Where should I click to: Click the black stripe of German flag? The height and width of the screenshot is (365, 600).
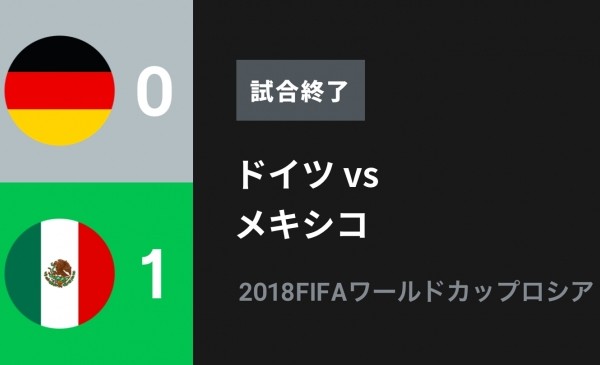click(x=60, y=54)
